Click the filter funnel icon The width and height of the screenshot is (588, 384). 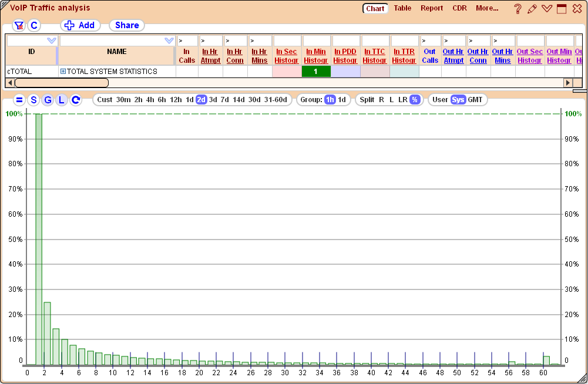[19, 25]
